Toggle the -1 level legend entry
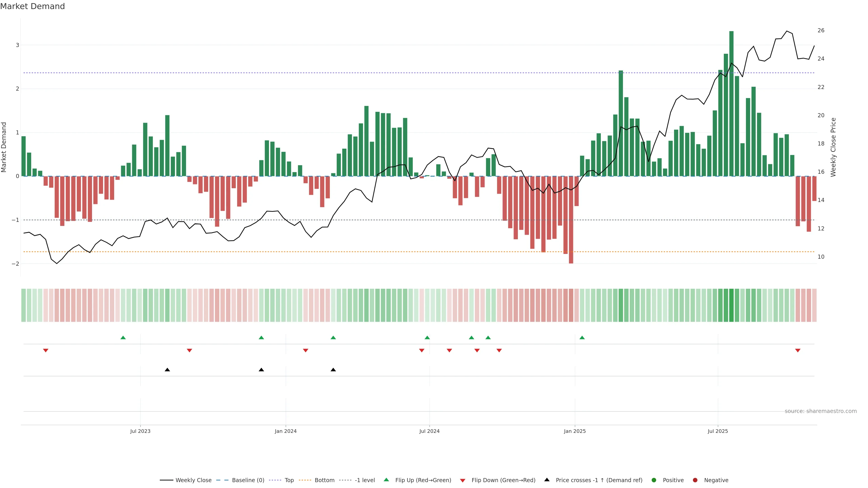Image resolution: width=868 pixels, height=488 pixels. tap(365, 480)
